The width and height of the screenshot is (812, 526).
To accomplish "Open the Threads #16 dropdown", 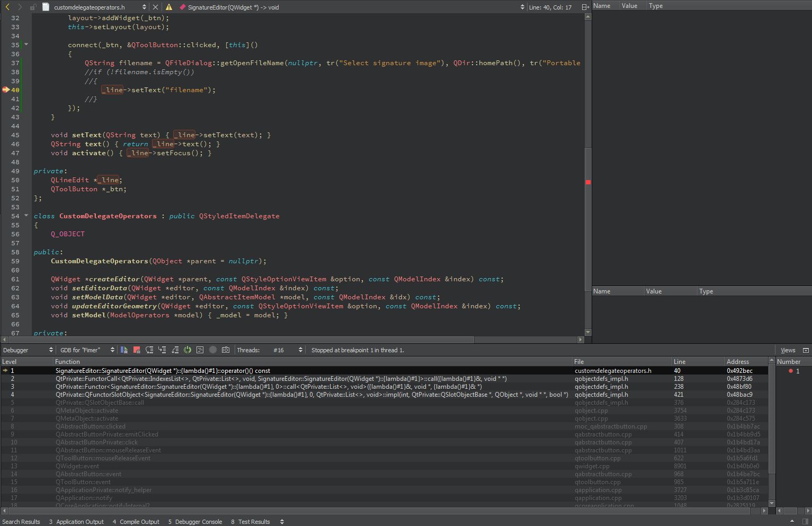I will click(x=287, y=350).
